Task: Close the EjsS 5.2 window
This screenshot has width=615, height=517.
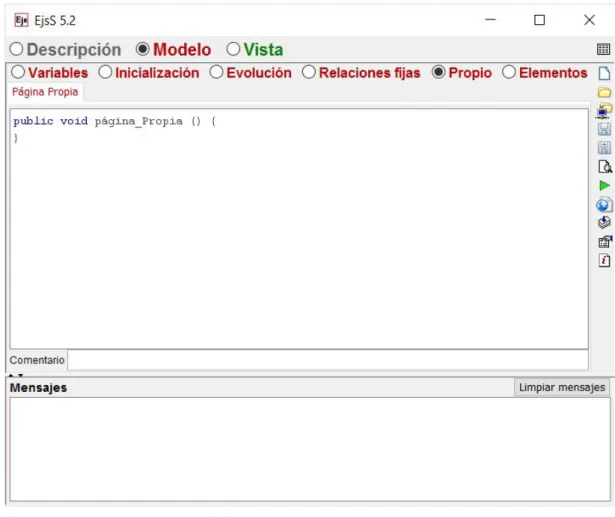Action: [x=589, y=20]
